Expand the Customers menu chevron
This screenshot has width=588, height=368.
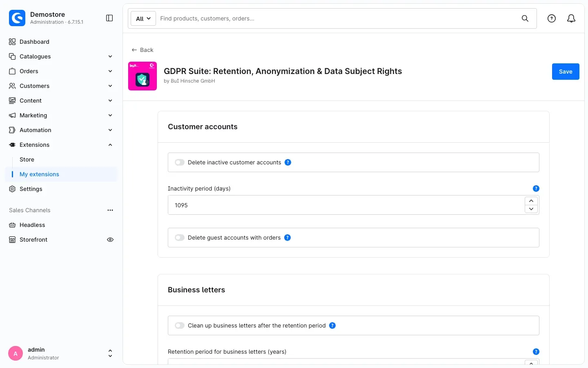click(110, 86)
